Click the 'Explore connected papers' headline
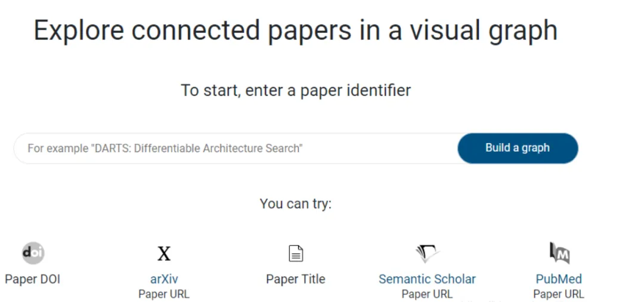 tap(192, 31)
